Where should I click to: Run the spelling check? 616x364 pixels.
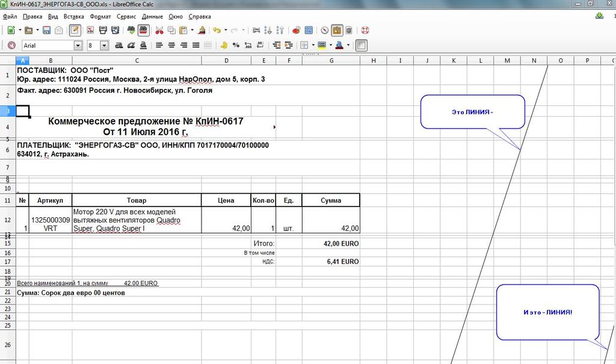(x=131, y=30)
